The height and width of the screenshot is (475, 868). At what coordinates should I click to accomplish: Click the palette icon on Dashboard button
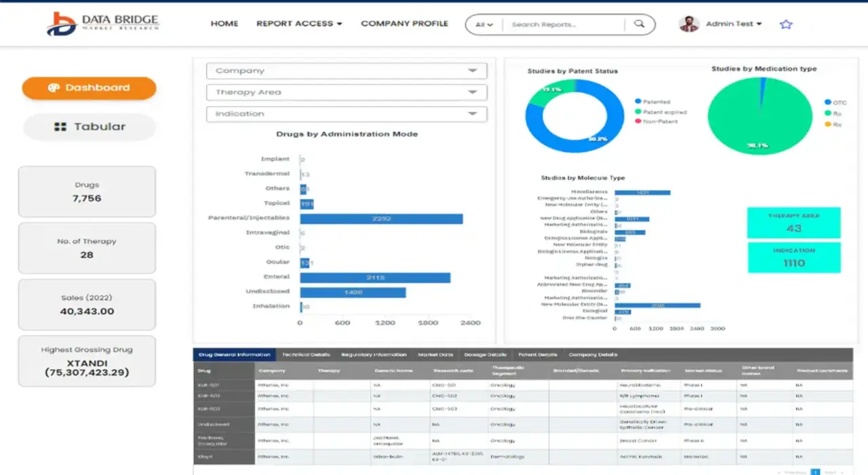(54, 88)
